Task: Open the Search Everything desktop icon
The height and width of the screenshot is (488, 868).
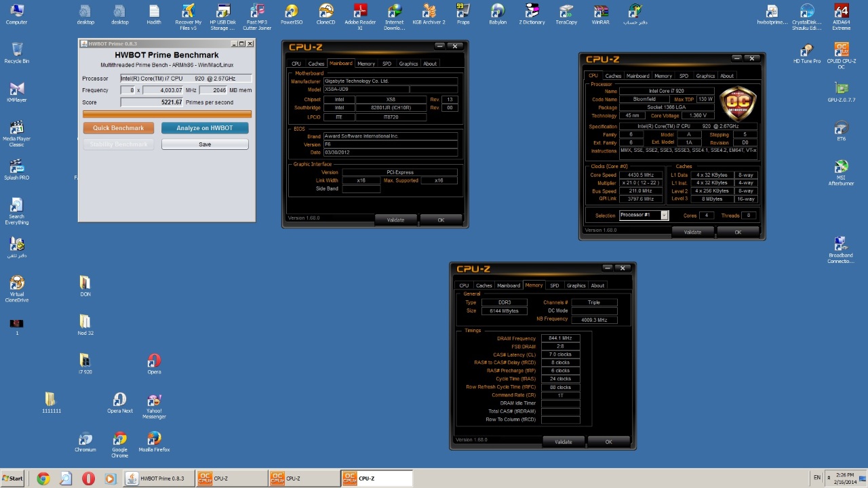Action: point(17,211)
